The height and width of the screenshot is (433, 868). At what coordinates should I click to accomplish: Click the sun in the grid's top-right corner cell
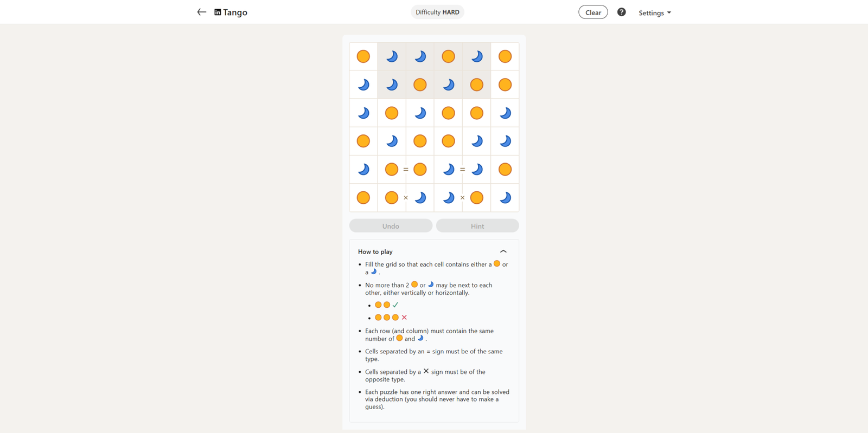(x=505, y=56)
